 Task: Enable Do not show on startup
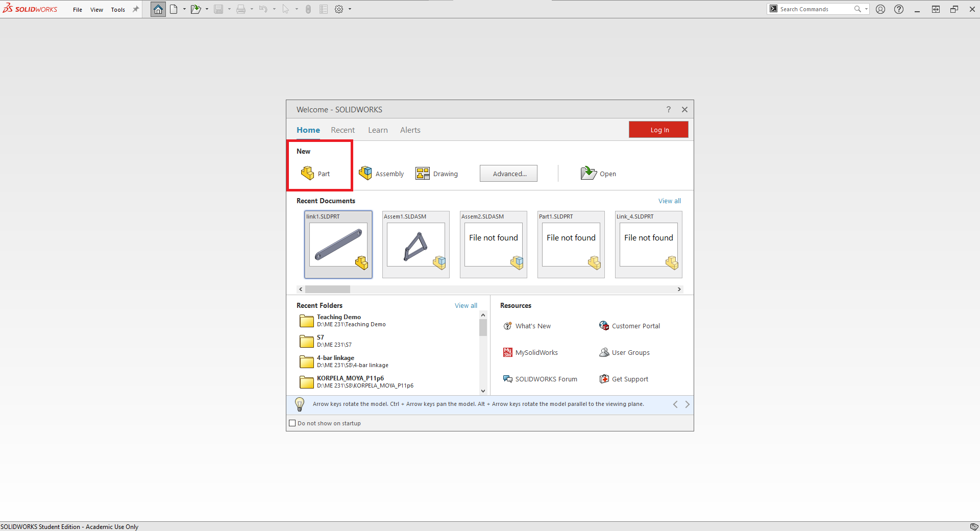pyautogui.click(x=292, y=423)
